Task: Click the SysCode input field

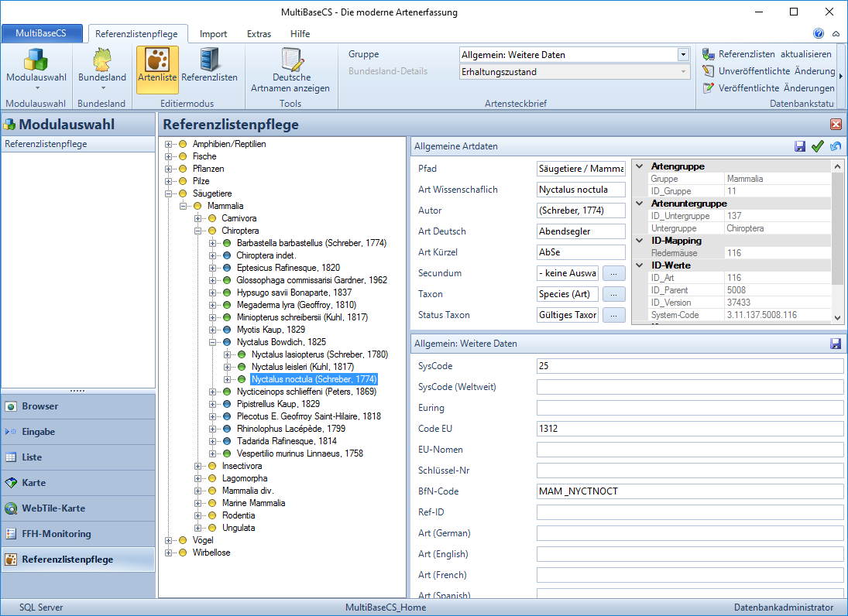Action: (689, 366)
